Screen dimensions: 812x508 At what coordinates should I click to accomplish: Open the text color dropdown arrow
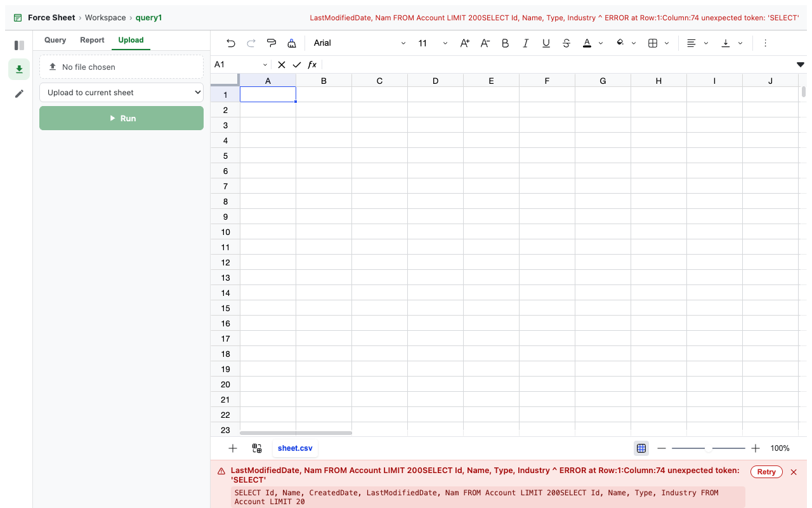pyautogui.click(x=601, y=43)
